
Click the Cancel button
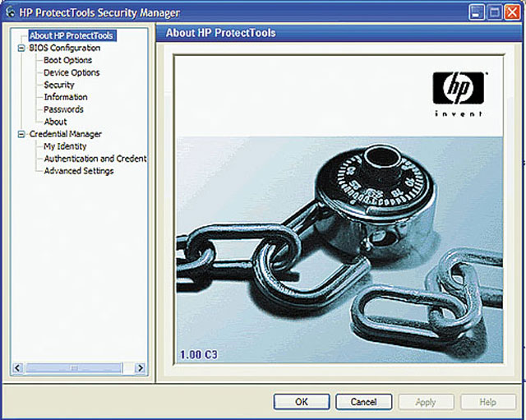[x=363, y=402]
